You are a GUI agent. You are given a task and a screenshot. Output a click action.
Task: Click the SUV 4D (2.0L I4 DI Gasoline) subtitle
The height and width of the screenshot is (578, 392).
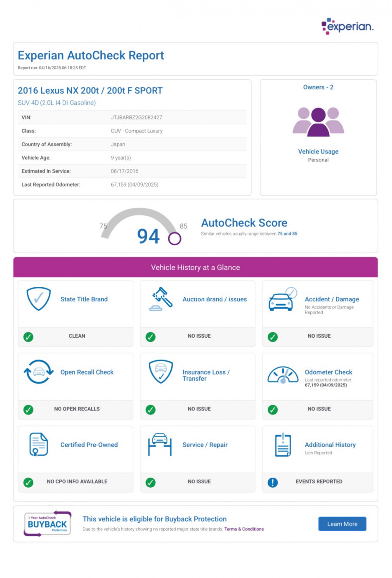tap(57, 103)
